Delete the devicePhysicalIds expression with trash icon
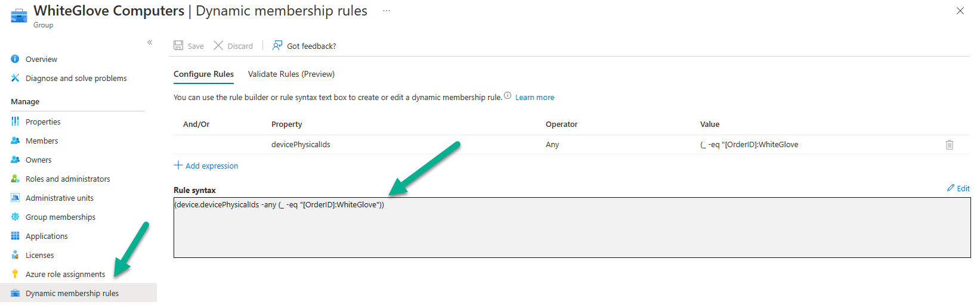Screen dimensions: 980x305 [x=950, y=144]
